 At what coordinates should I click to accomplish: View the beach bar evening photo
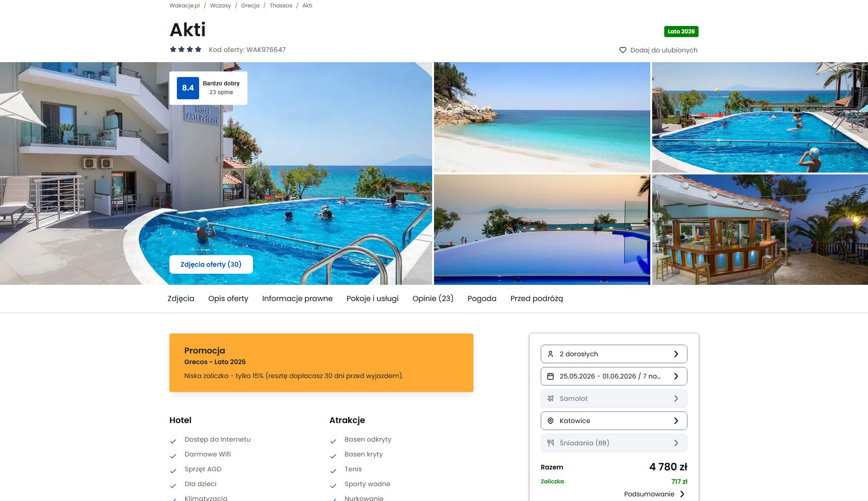click(x=760, y=230)
